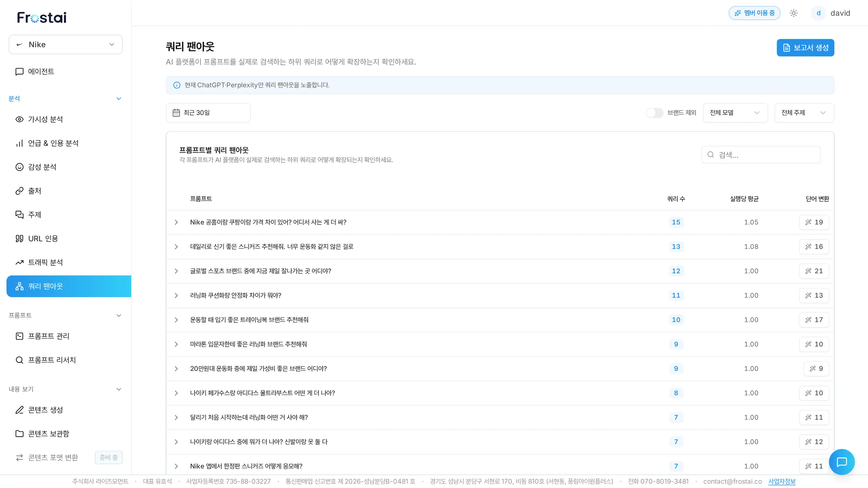Expand the 마라톤 입문자한테 prompt row
The width and height of the screenshot is (868, 488).
pyautogui.click(x=176, y=344)
